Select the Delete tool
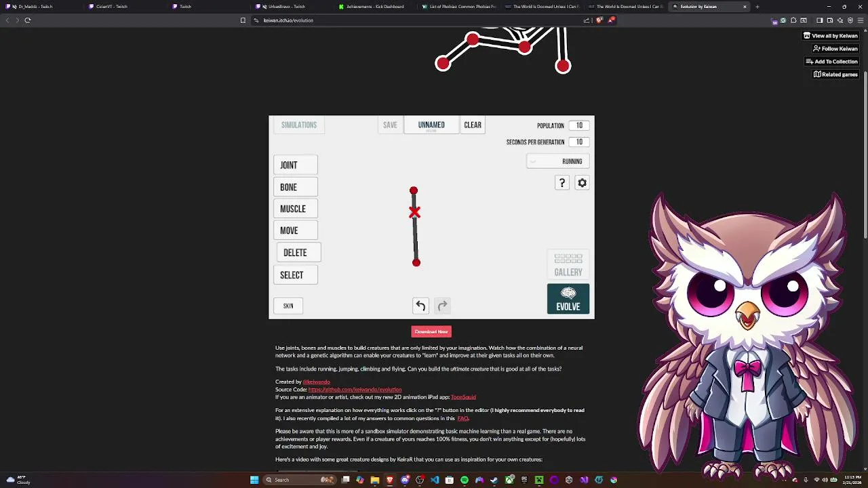868x488 pixels. (298, 252)
